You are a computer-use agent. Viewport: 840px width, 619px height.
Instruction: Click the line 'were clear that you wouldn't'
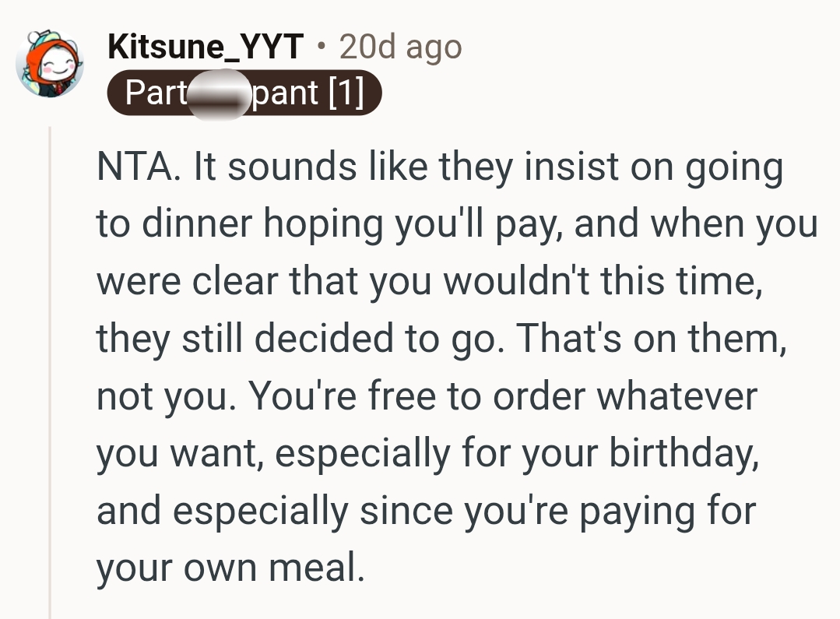click(427, 281)
